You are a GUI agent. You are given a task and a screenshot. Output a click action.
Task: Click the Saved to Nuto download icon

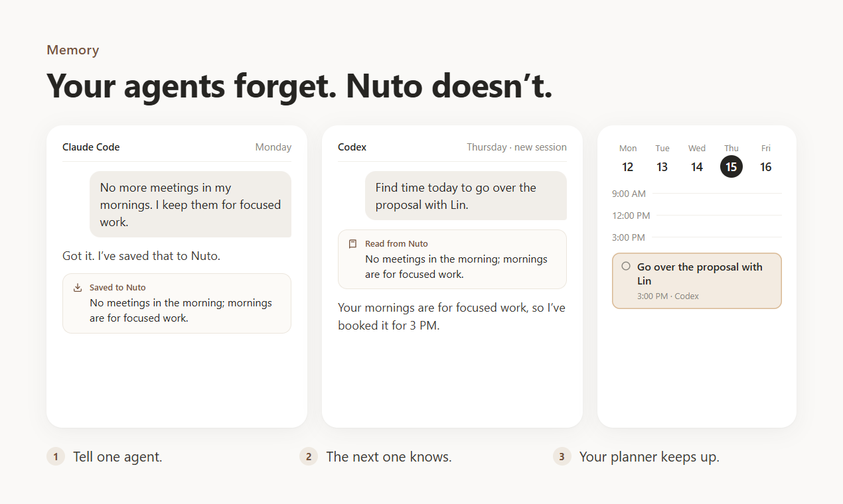(x=78, y=287)
